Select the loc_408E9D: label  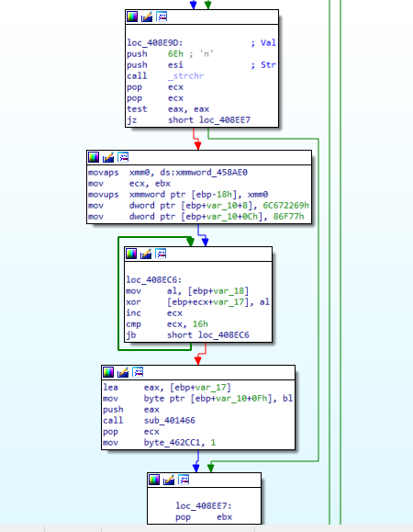[x=155, y=43]
